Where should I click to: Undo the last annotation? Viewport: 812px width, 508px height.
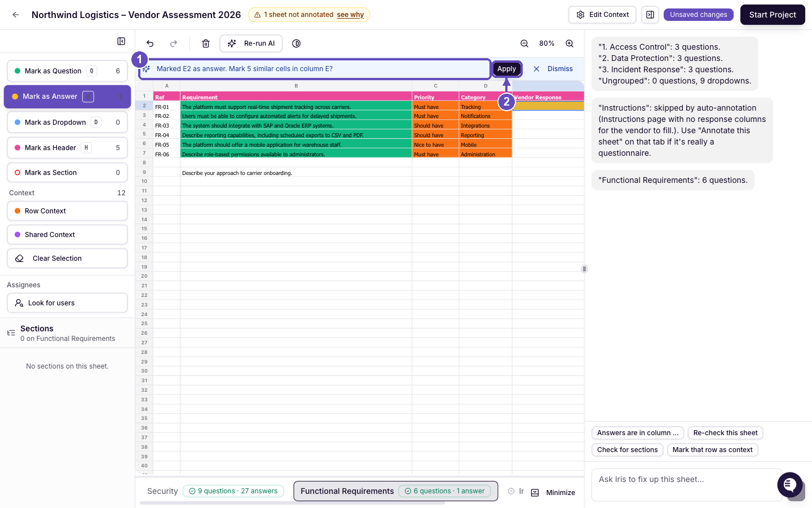(150, 43)
